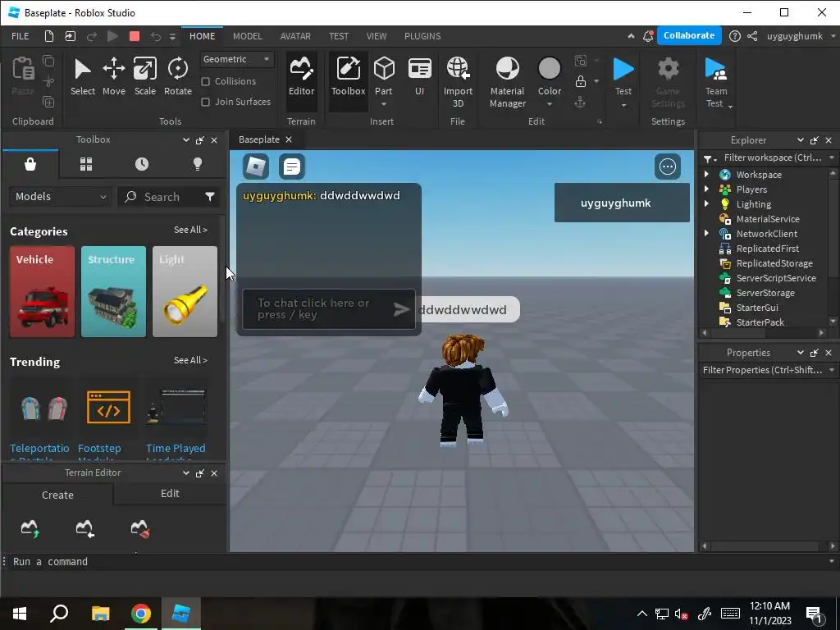
Task: Switch to the PLUGINS ribbon tab
Action: 422,36
